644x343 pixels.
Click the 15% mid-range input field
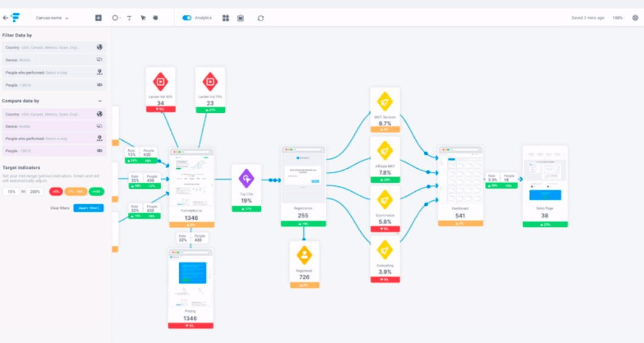point(11,191)
